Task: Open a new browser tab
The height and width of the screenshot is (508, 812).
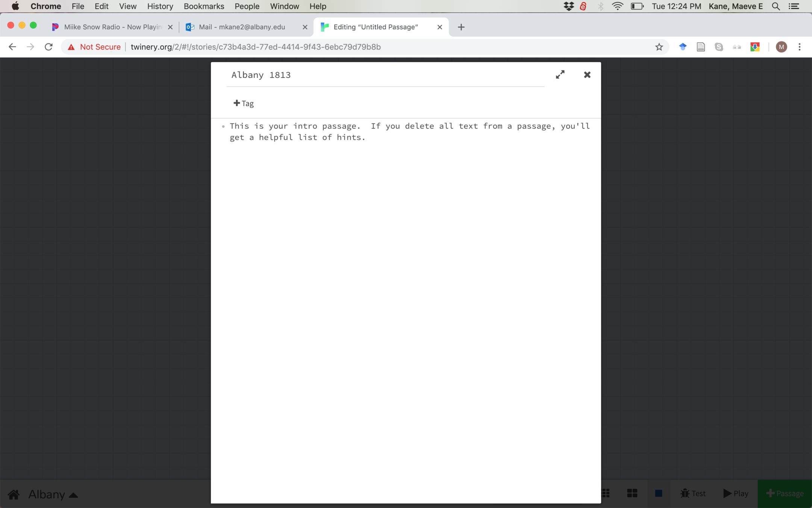Action: coord(461,27)
